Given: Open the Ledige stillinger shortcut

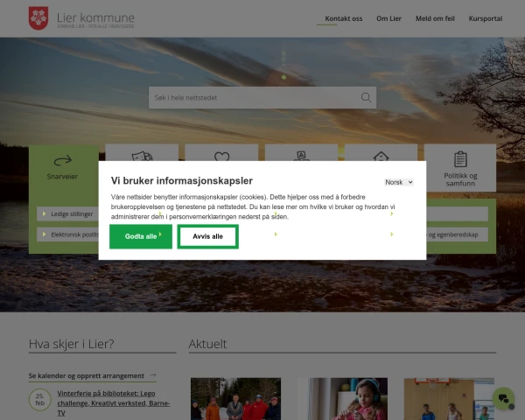Looking at the screenshot, I should [68, 214].
